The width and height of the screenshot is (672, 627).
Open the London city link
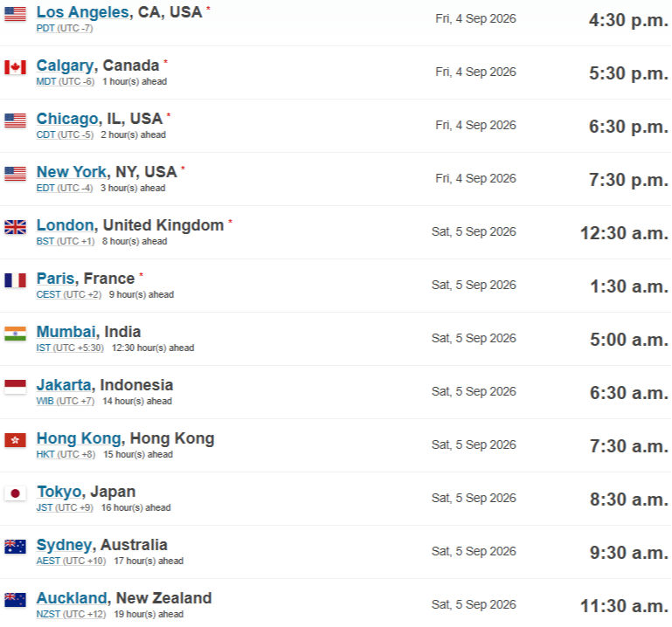point(66,225)
